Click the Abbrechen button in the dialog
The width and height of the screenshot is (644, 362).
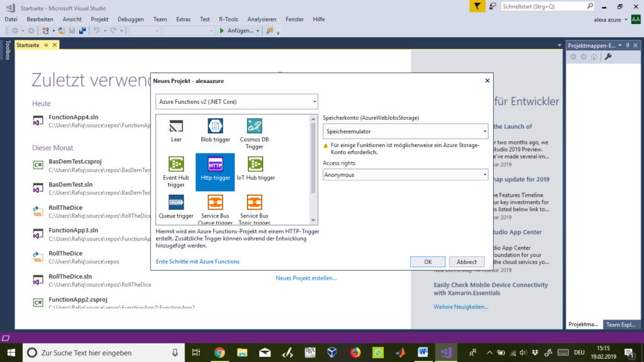pos(467,262)
